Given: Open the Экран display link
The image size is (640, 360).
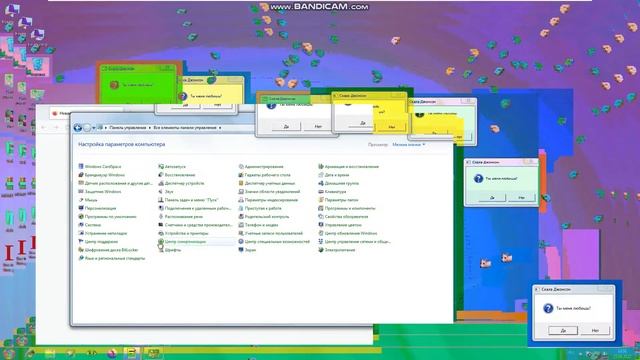Looking at the screenshot, I should [247, 250].
